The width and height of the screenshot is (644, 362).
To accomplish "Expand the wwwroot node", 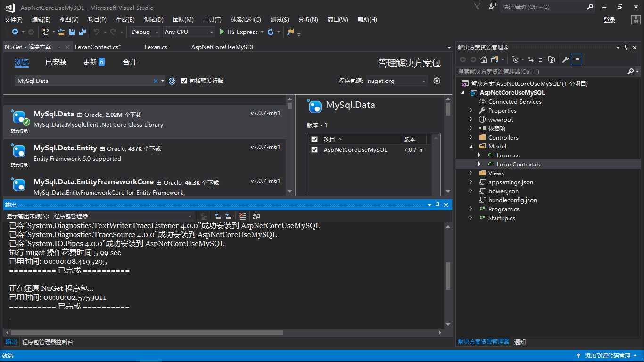I will [x=471, y=120].
